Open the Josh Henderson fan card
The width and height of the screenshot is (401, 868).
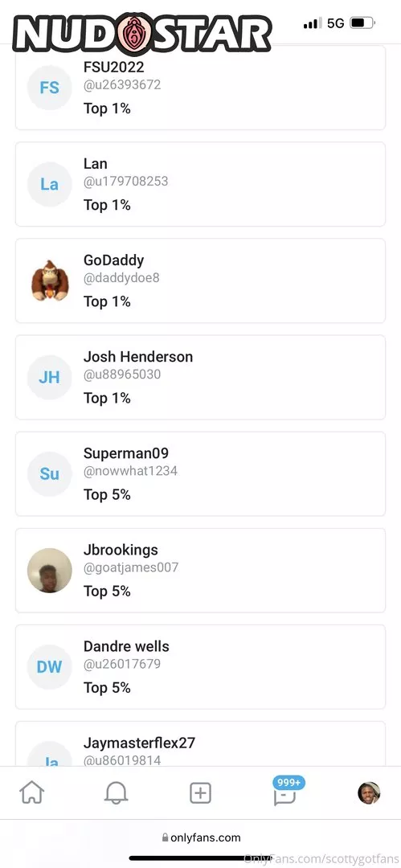click(x=201, y=377)
